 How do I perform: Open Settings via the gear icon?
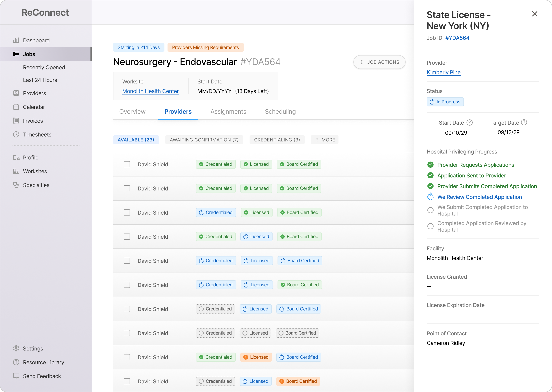16,349
